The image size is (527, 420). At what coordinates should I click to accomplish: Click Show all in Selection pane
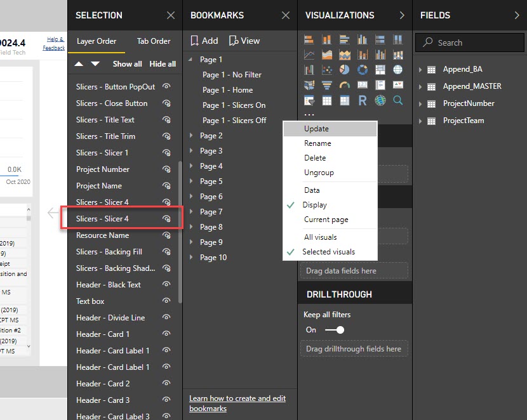[127, 64]
